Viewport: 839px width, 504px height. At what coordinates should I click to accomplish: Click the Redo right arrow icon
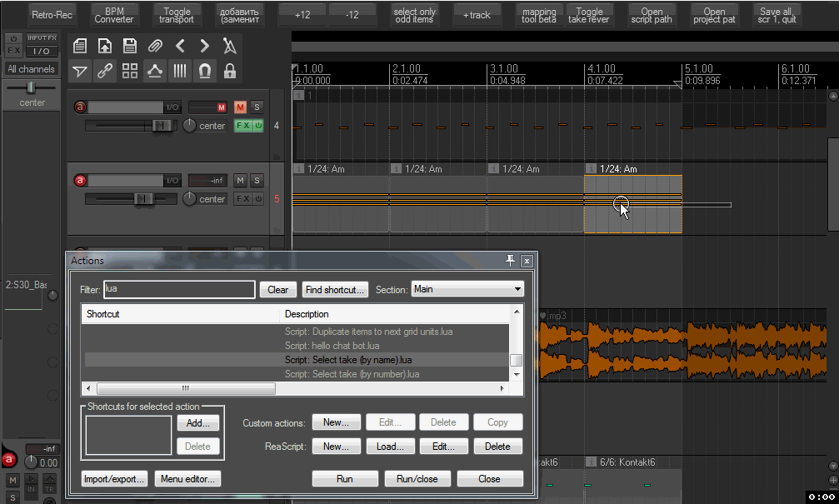point(205,46)
